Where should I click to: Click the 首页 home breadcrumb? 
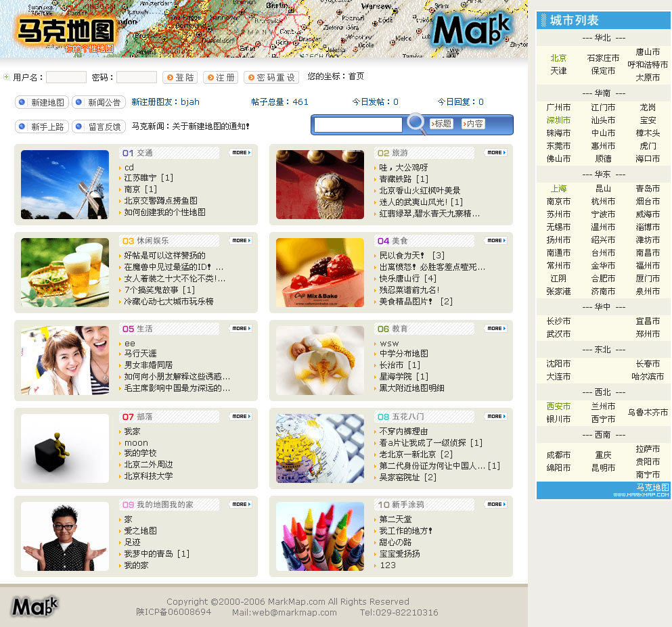pyautogui.click(x=356, y=76)
